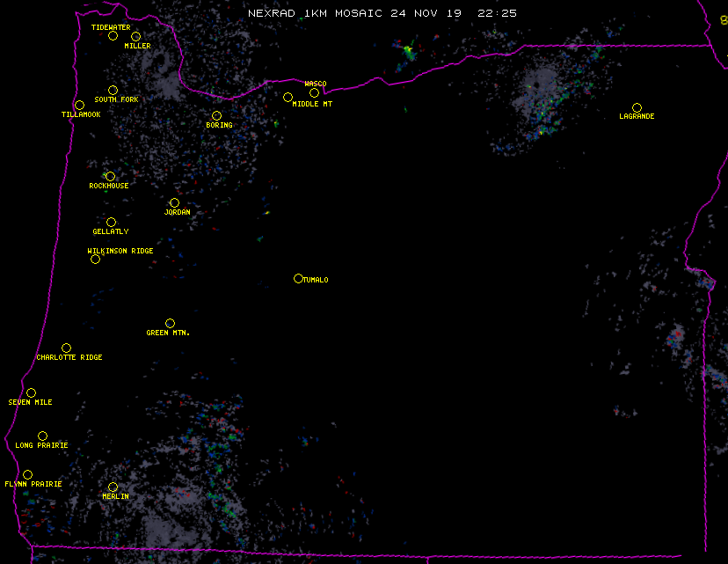Click the Boring station circle marker

[216, 115]
